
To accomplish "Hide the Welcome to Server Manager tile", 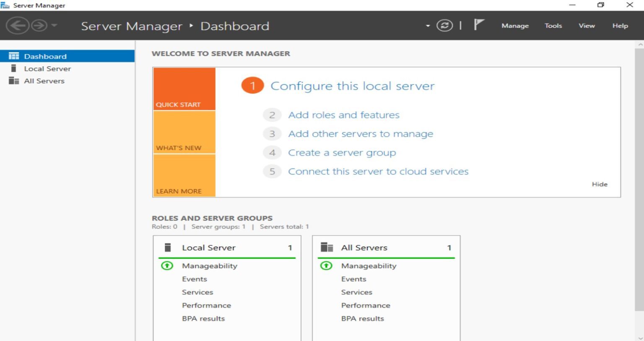I will (x=600, y=184).
